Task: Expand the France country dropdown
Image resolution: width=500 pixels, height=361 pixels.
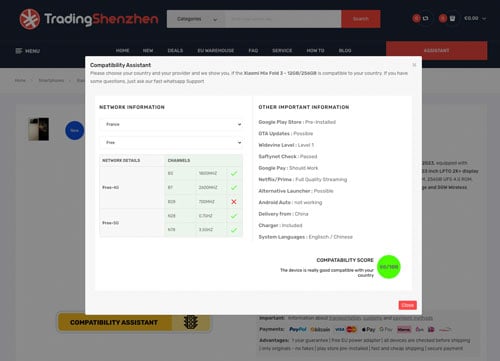Action: (171, 124)
